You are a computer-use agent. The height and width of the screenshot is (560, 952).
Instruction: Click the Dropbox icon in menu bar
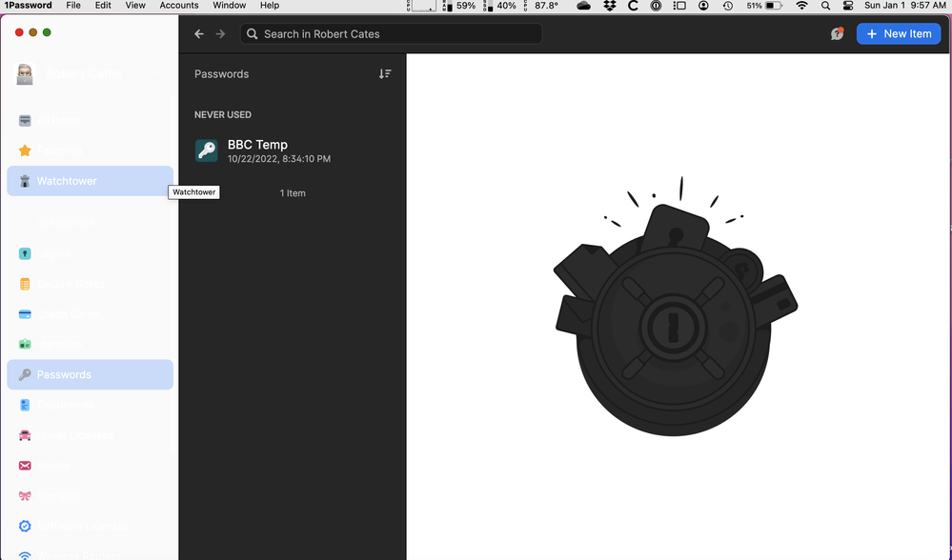tap(610, 6)
